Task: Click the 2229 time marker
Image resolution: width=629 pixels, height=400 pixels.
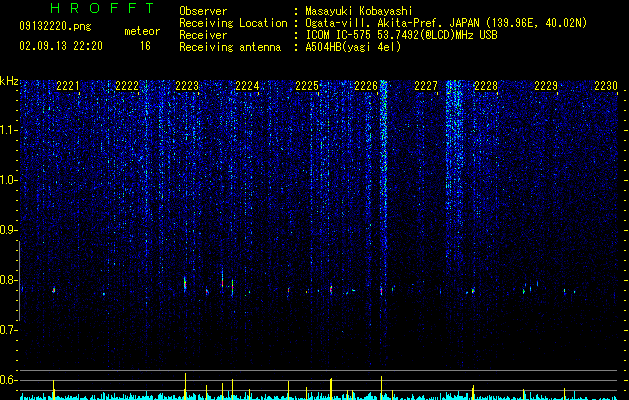Action: click(x=546, y=86)
